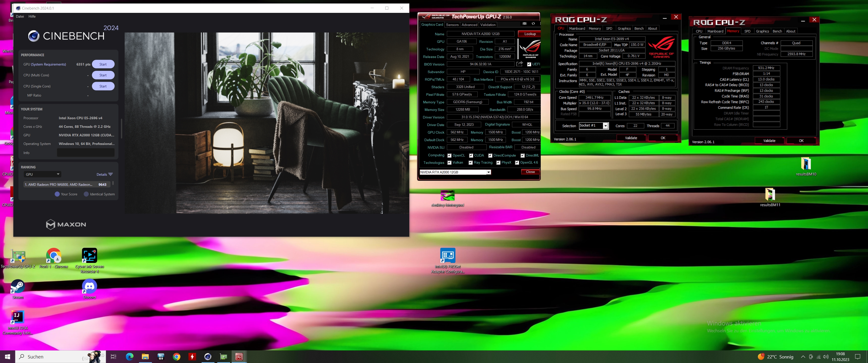Toggle the Vulkan checkbox in GPU-Z

pos(449,163)
